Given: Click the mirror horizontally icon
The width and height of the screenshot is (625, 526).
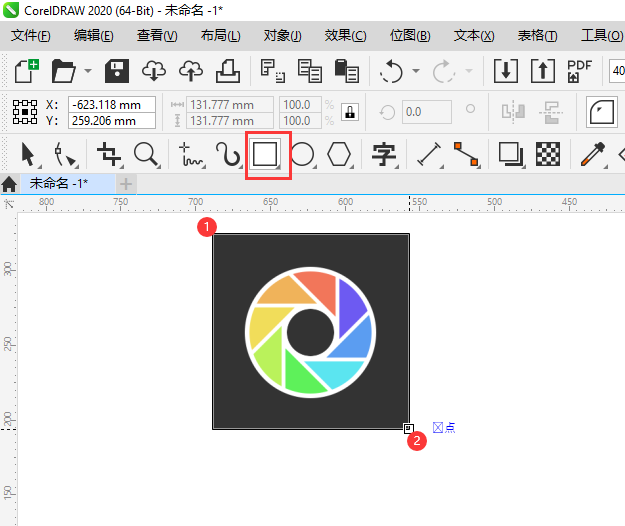Looking at the screenshot, I should (x=513, y=112).
